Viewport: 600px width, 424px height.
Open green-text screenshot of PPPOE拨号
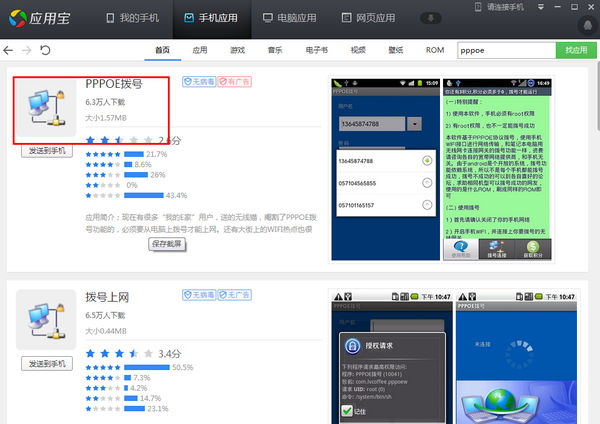pos(497,170)
